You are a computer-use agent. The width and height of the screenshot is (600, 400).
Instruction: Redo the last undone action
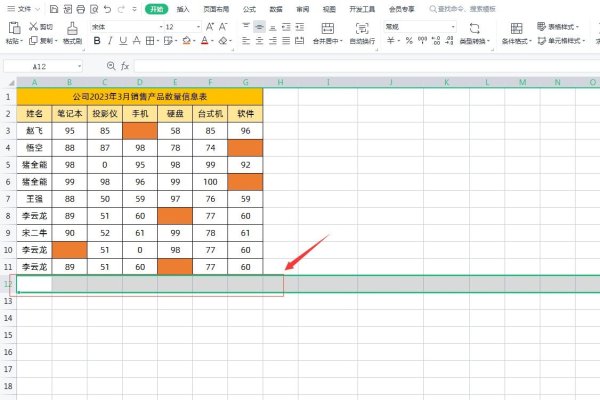(121, 9)
